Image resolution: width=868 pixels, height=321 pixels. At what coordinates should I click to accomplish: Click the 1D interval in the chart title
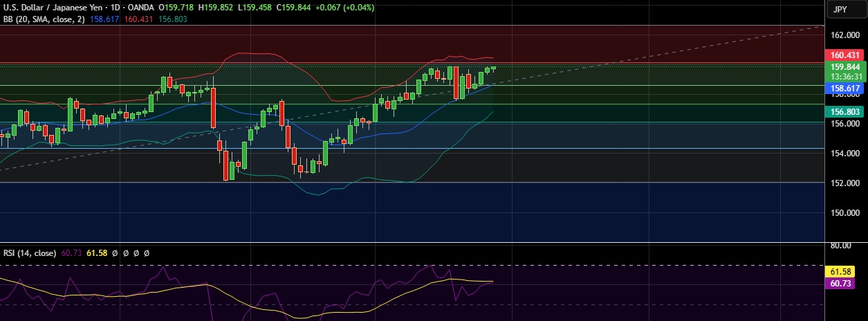(x=114, y=8)
